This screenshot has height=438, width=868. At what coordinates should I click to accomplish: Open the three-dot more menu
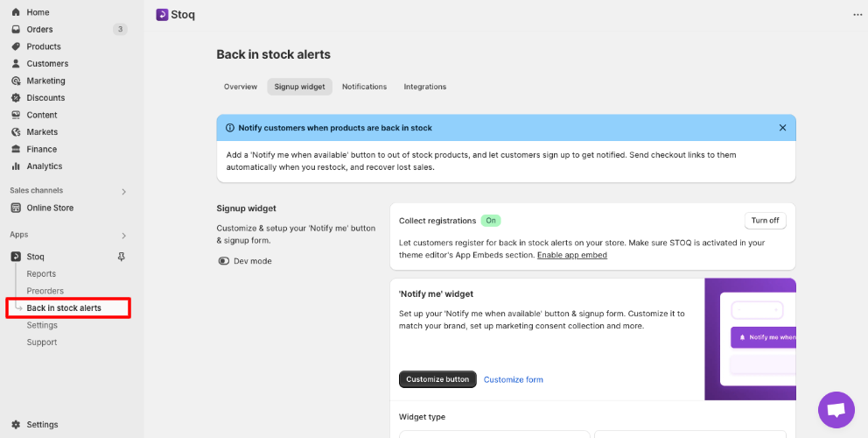[x=857, y=15]
